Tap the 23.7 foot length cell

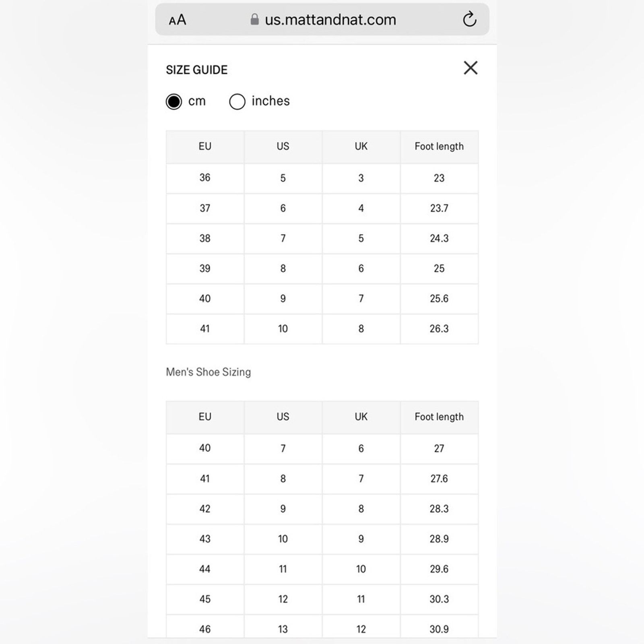click(x=439, y=208)
